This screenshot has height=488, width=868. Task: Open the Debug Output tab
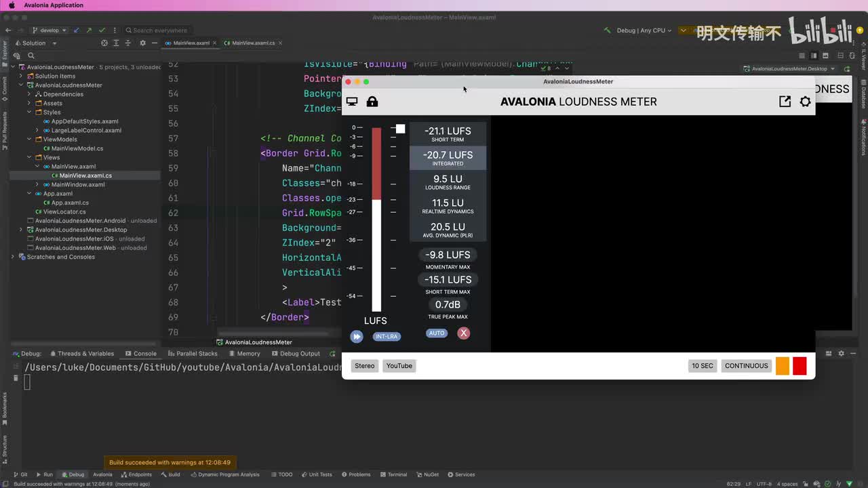tap(296, 353)
